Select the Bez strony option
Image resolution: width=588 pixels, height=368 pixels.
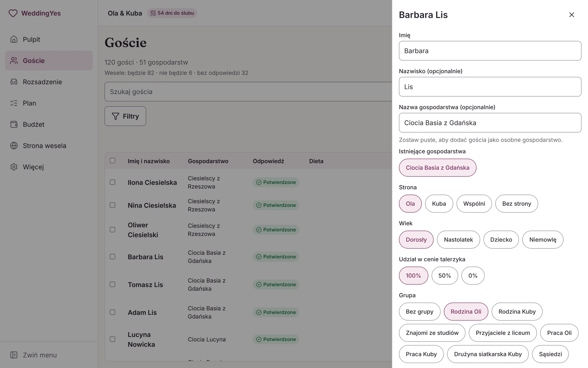517,204
